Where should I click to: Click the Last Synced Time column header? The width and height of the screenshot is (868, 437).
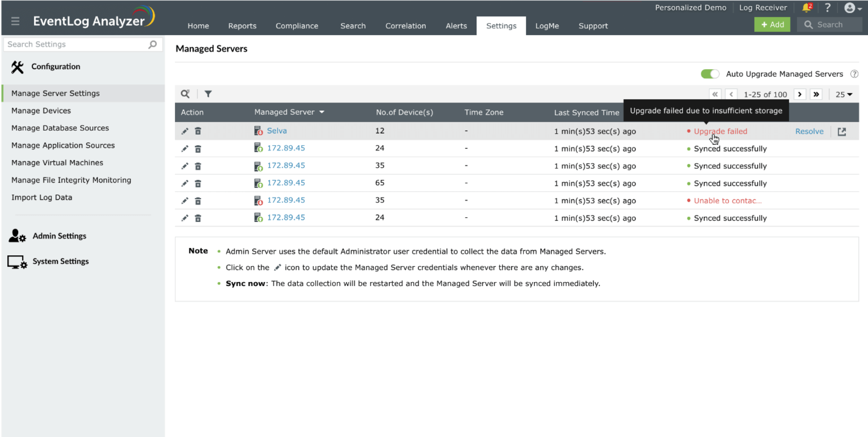pyautogui.click(x=586, y=113)
